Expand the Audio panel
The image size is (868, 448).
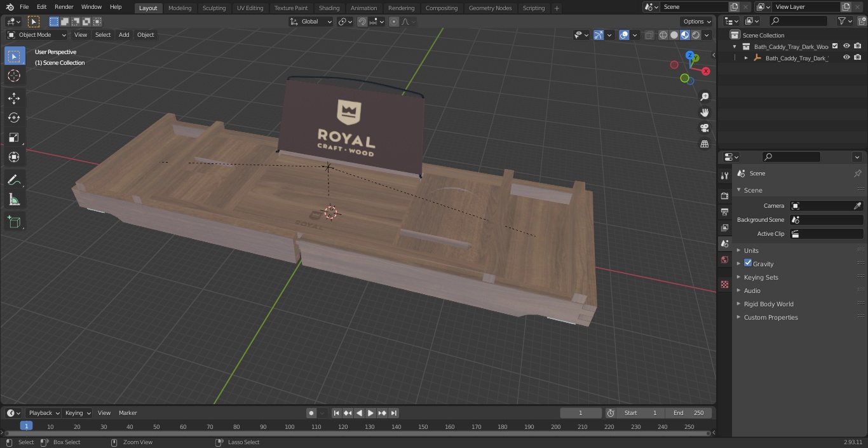(x=752, y=290)
